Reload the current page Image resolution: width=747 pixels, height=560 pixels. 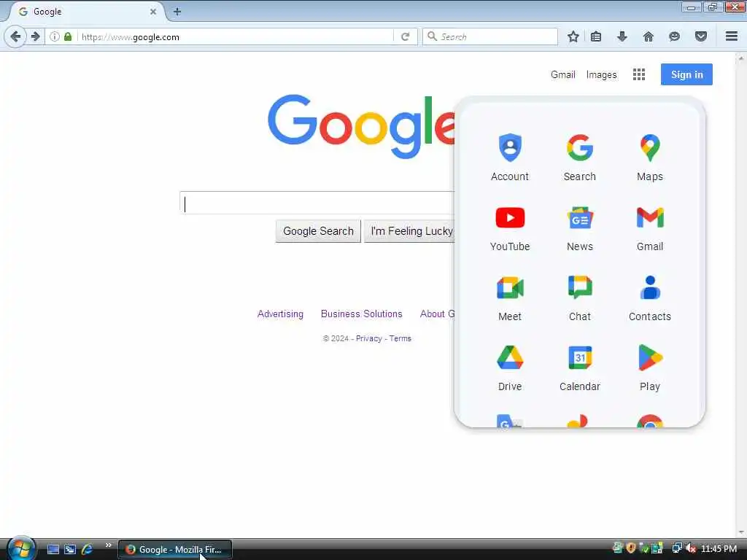click(x=406, y=36)
